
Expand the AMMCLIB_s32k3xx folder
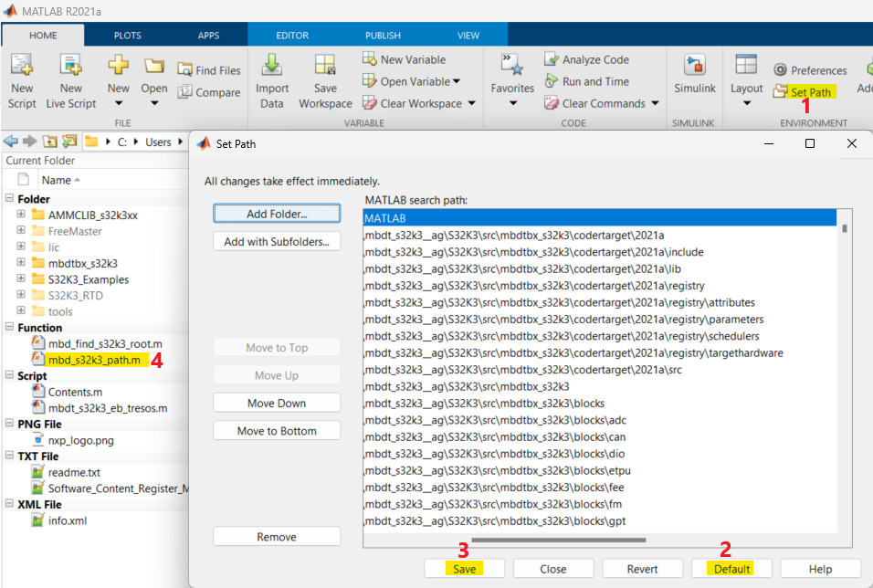click(x=21, y=215)
